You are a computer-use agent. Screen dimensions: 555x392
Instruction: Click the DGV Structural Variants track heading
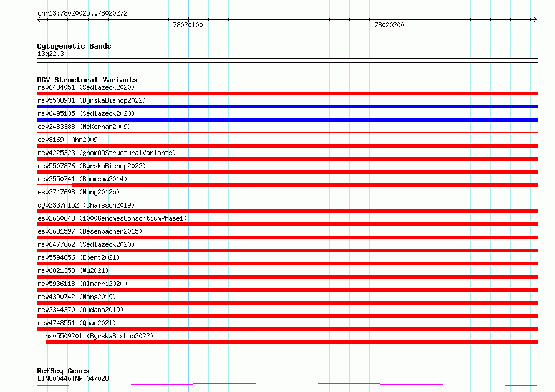(87, 80)
